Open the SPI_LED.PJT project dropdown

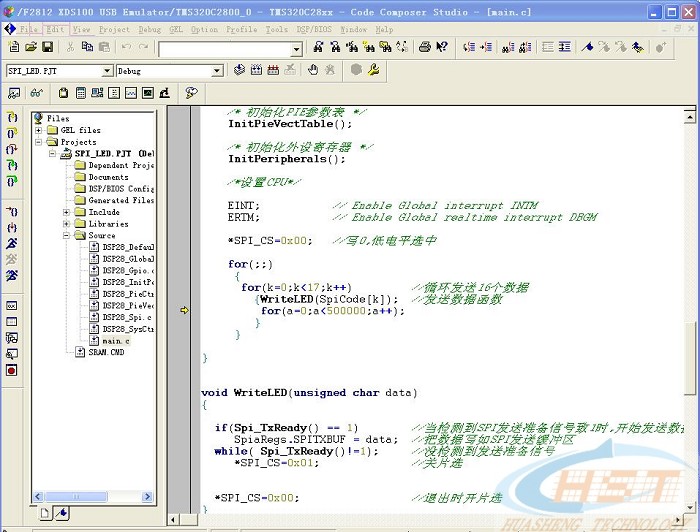(107, 71)
